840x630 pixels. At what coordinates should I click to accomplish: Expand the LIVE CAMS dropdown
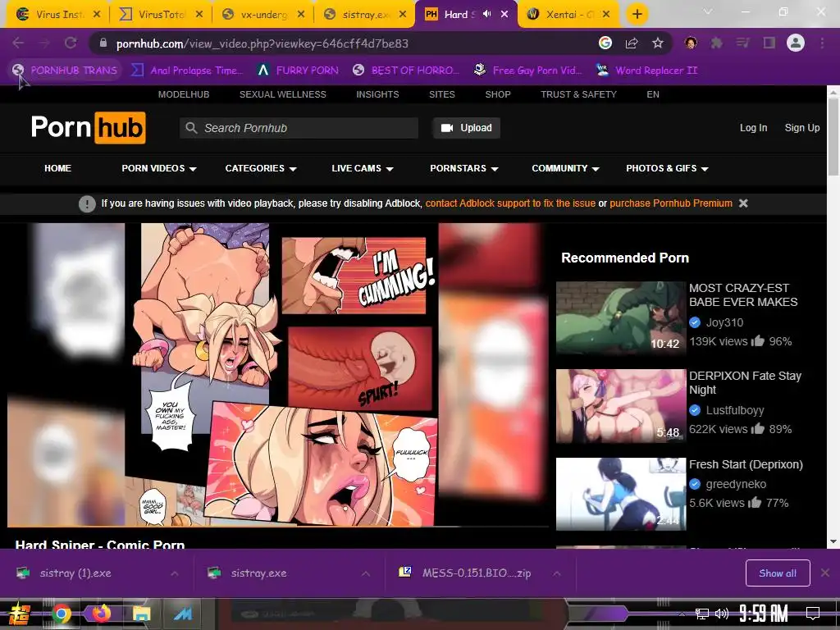[363, 168]
